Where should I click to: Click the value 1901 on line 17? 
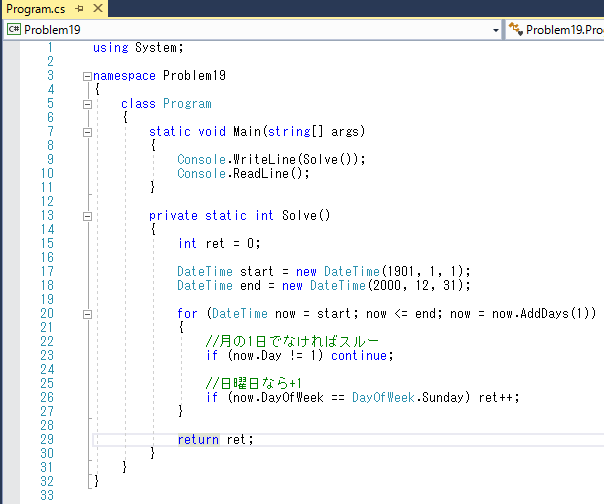(401, 271)
